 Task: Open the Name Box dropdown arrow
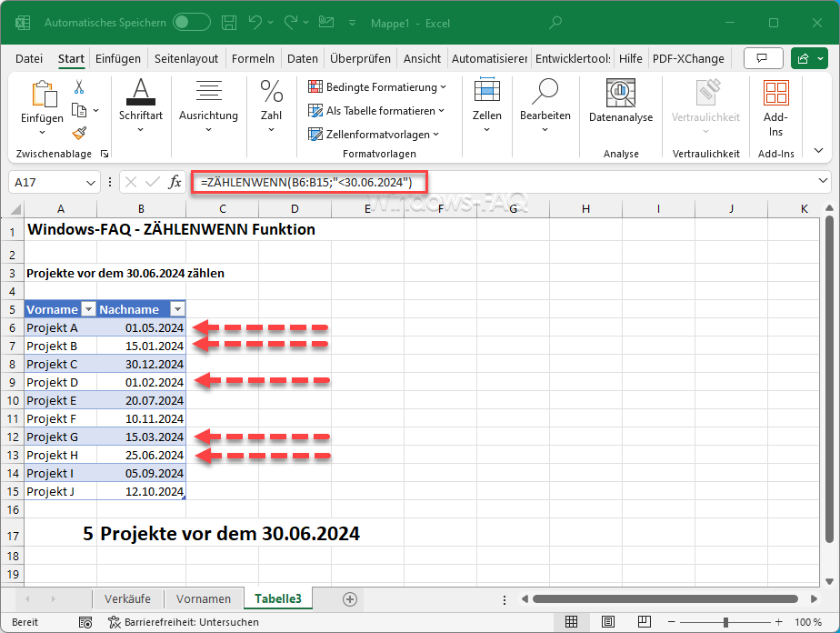point(91,183)
